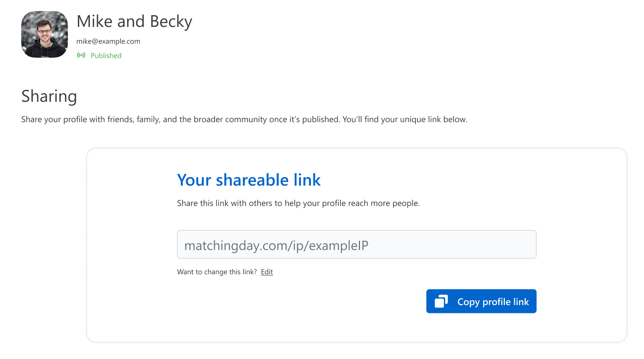Click the copy icon in the blue button
The image size is (644, 359).
pyautogui.click(x=441, y=301)
